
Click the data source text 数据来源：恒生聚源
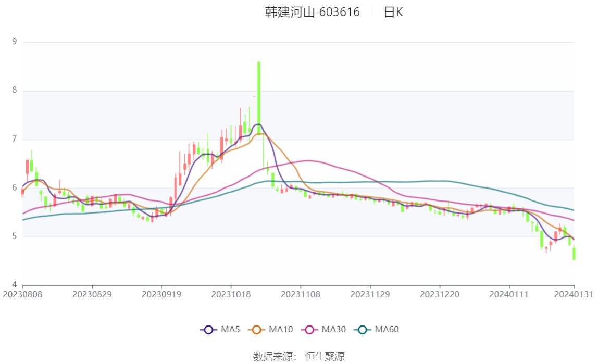(299, 356)
